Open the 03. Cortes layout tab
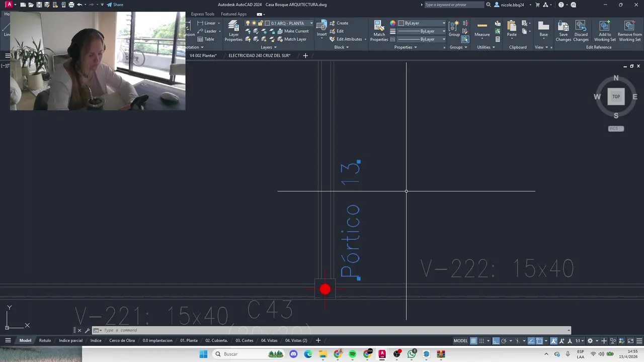Image resolution: width=644 pixels, height=362 pixels. click(245, 340)
